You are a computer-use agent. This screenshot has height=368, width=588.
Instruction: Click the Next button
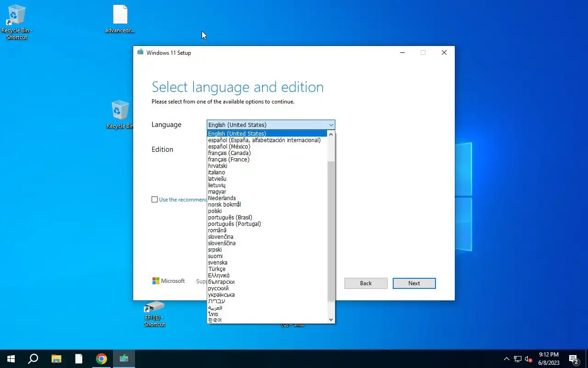[x=414, y=283]
